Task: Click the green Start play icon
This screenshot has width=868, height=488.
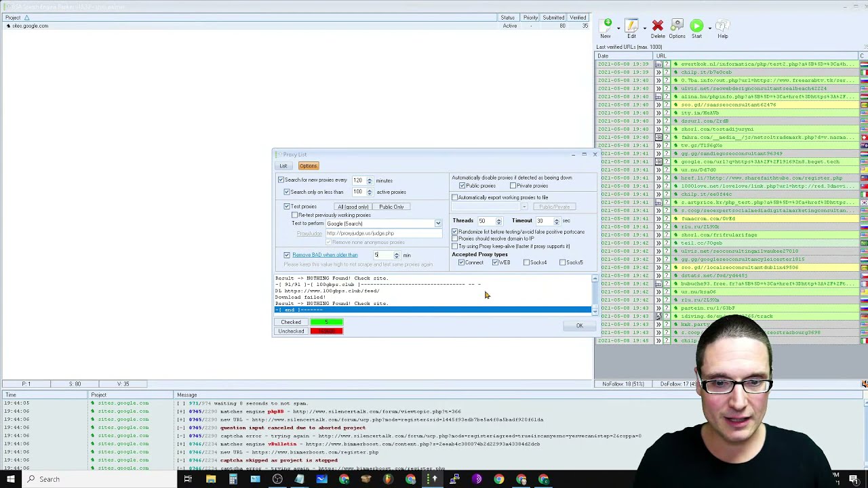Action: tap(696, 26)
